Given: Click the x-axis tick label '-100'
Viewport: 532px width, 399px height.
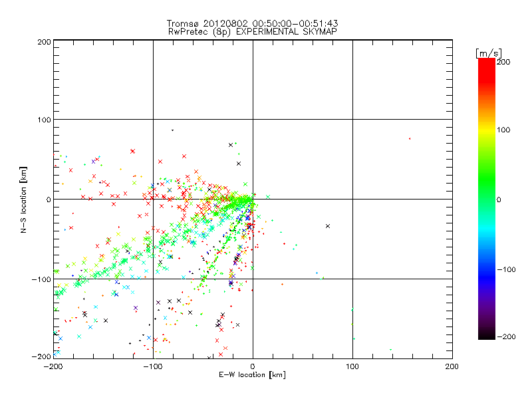Looking at the screenshot, I should point(153,366).
